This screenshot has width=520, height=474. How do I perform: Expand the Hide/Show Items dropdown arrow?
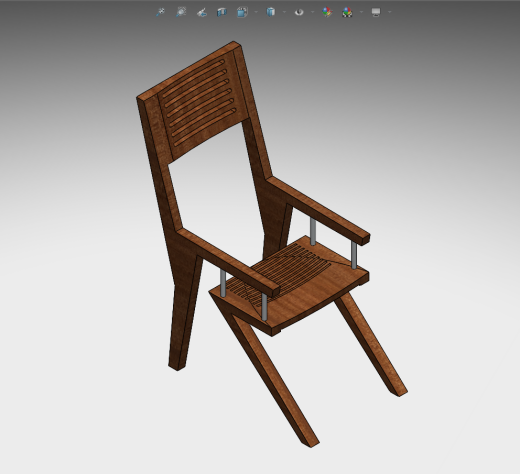click(x=313, y=12)
